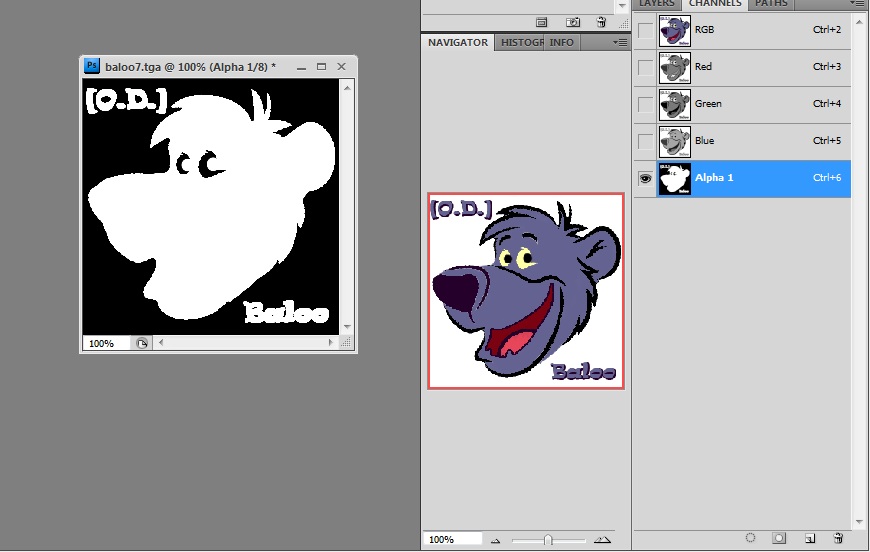Screen dimensions: 870x552
Task: Click camera snapshot icon in upper panel
Action: pos(573,21)
